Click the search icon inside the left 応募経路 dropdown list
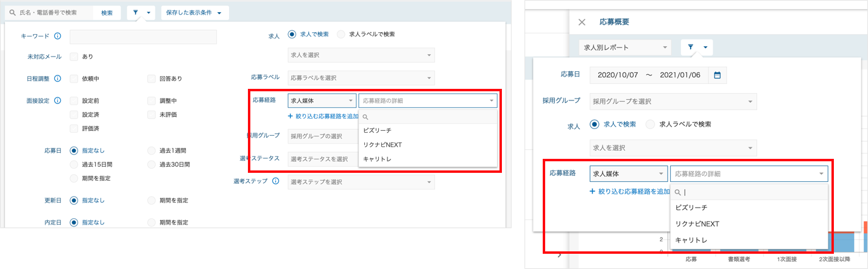Image resolution: width=868 pixels, height=269 pixels. pyautogui.click(x=365, y=117)
